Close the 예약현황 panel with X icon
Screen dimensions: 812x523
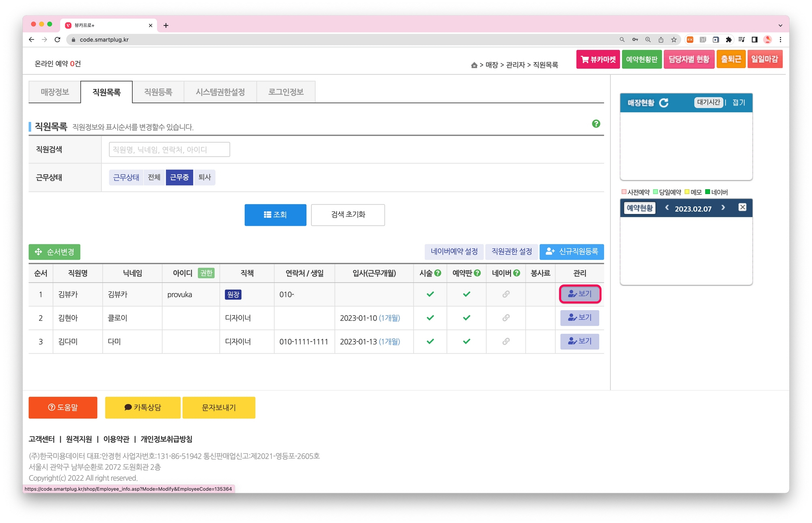(742, 207)
